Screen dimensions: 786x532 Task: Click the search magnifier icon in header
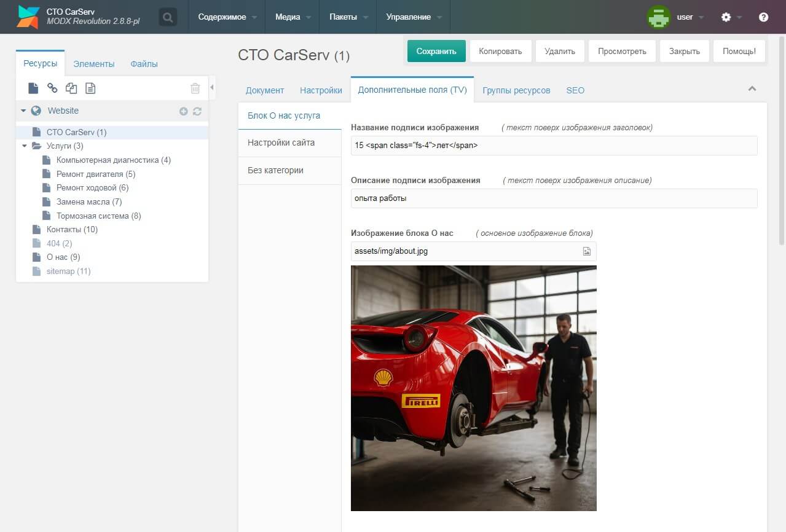[x=167, y=17]
